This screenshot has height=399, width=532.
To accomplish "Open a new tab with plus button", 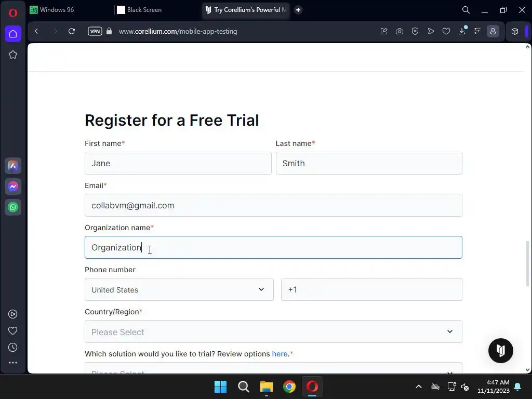I will [x=298, y=10].
